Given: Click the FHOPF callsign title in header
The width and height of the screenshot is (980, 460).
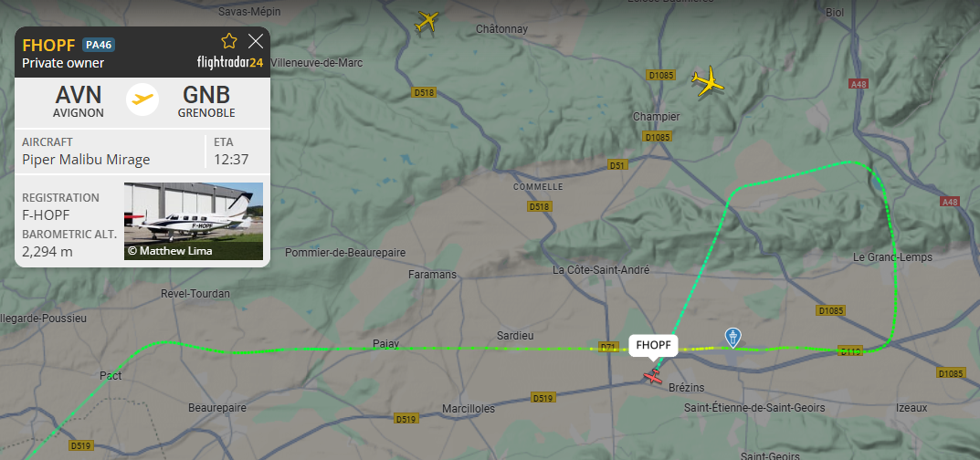Looking at the screenshot, I should (x=48, y=45).
